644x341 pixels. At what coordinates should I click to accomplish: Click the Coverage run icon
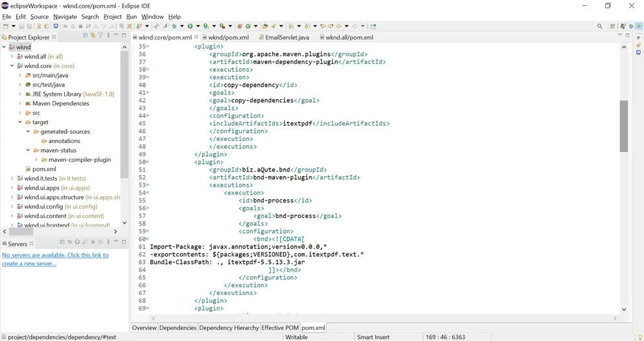pos(206,27)
